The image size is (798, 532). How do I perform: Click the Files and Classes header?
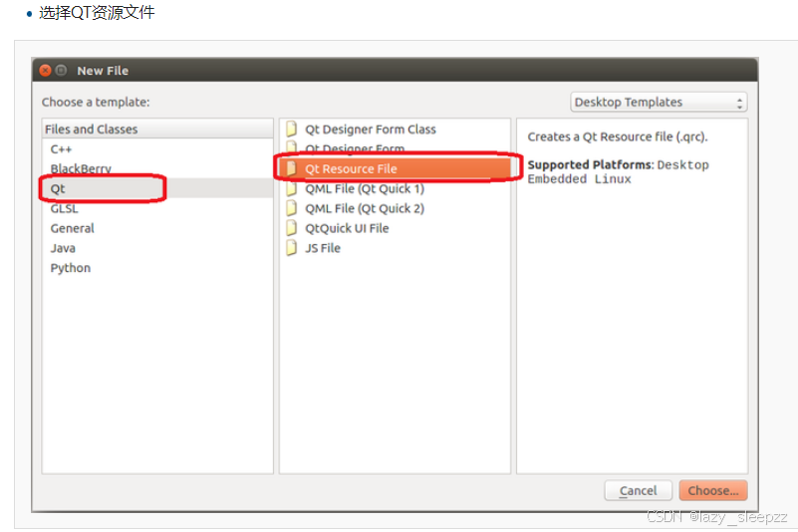click(x=157, y=129)
